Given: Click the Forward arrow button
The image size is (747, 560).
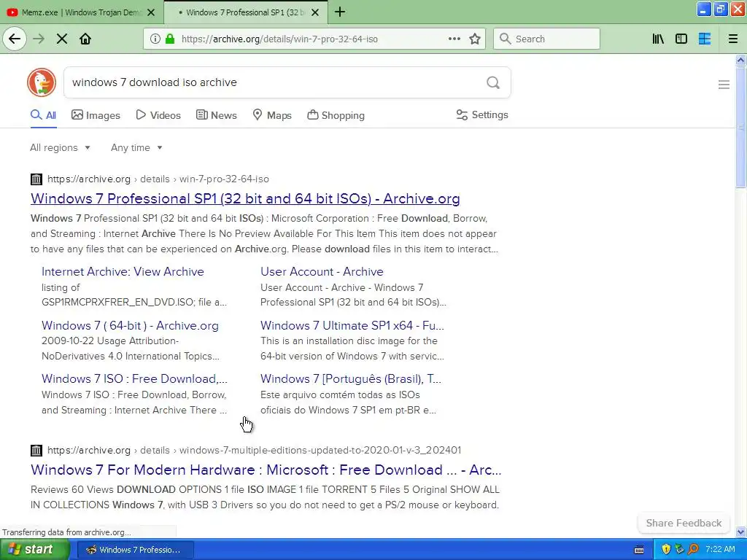Looking at the screenshot, I should pyautogui.click(x=39, y=39).
